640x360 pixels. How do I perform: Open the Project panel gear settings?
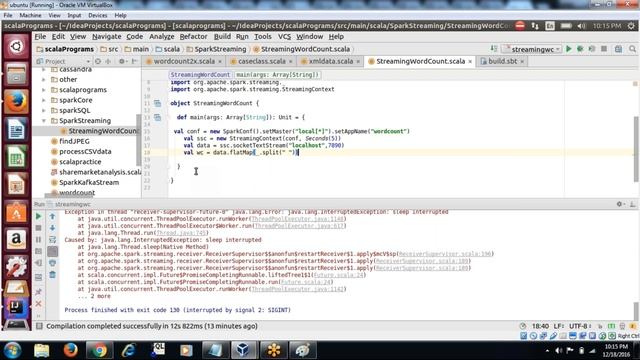pyautogui.click(x=122, y=61)
